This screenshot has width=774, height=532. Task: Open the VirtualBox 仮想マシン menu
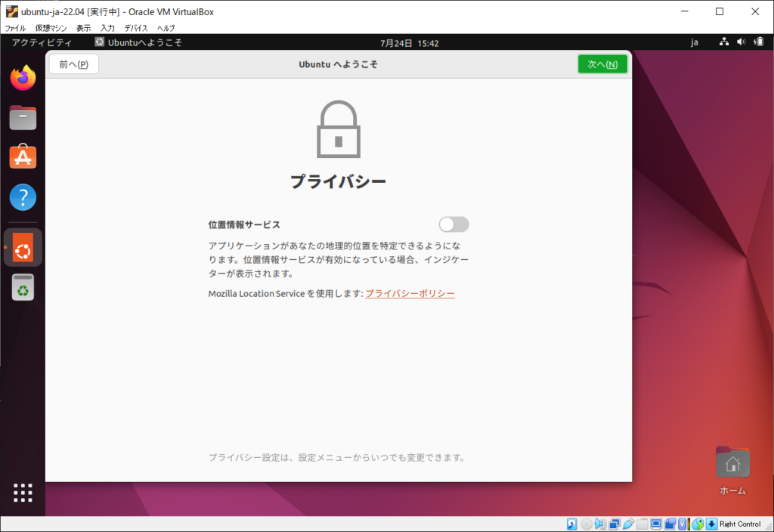coord(51,28)
